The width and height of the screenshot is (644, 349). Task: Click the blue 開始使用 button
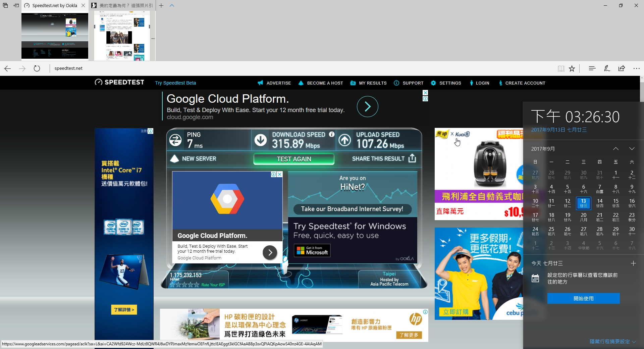pyautogui.click(x=584, y=298)
